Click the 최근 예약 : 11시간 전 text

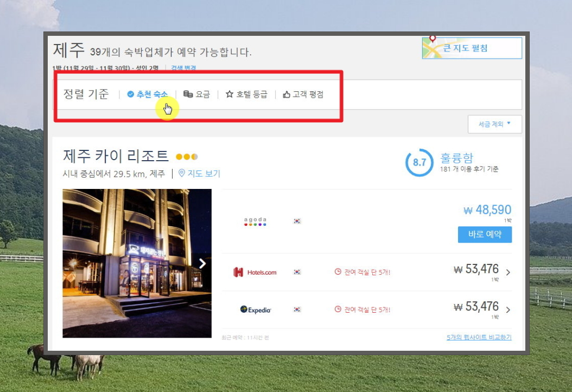245,338
